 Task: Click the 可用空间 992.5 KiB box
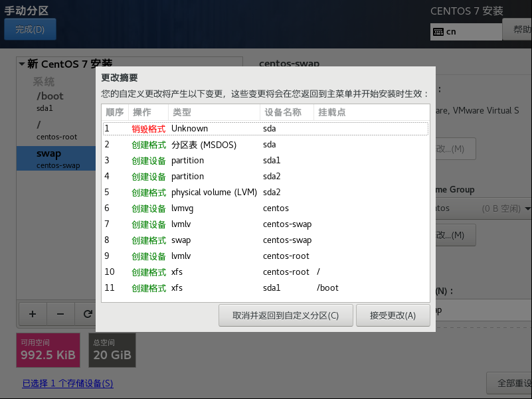coord(48,350)
